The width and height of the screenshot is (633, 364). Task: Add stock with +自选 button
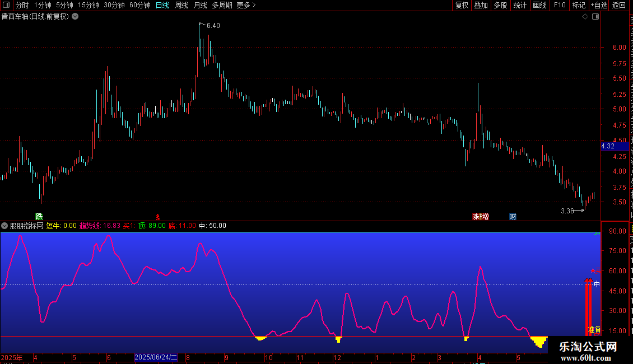(599, 5)
